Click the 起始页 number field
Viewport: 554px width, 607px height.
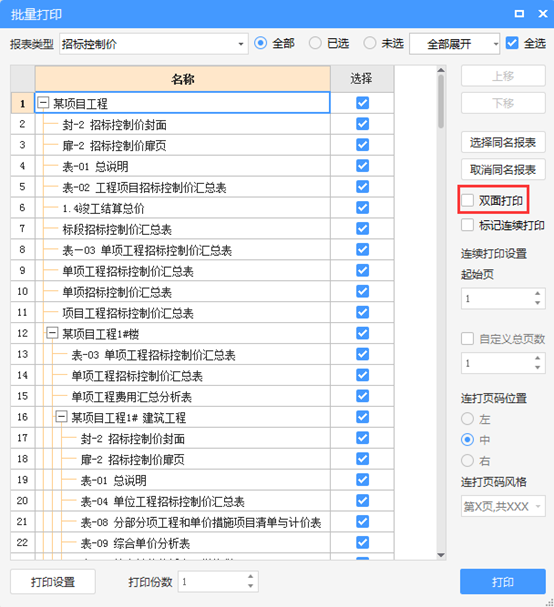click(x=497, y=298)
